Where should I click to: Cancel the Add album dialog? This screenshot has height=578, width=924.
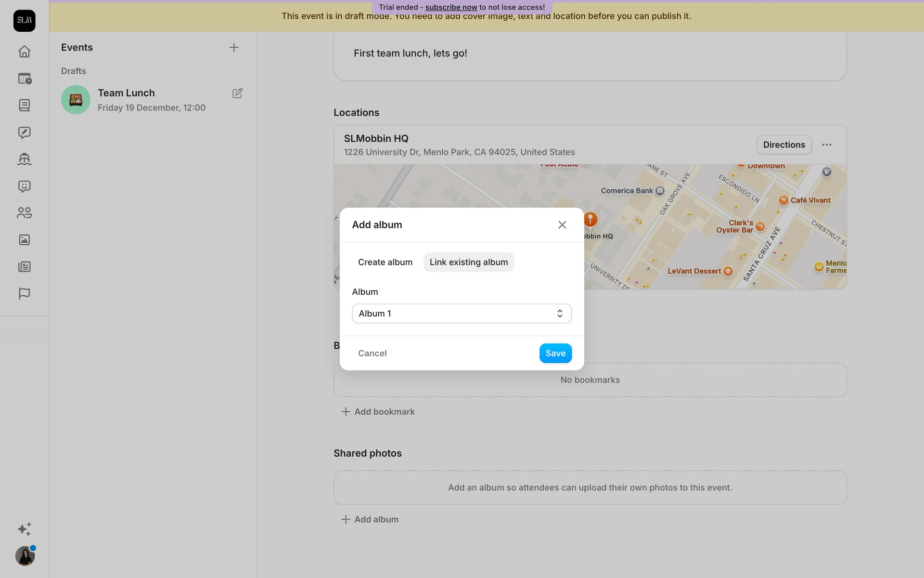(372, 353)
